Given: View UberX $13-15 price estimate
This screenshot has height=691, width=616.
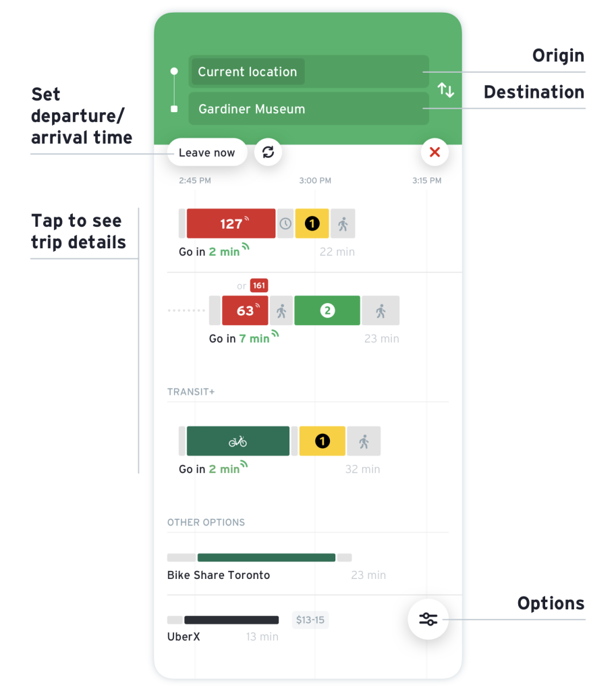Looking at the screenshot, I should coord(310,620).
